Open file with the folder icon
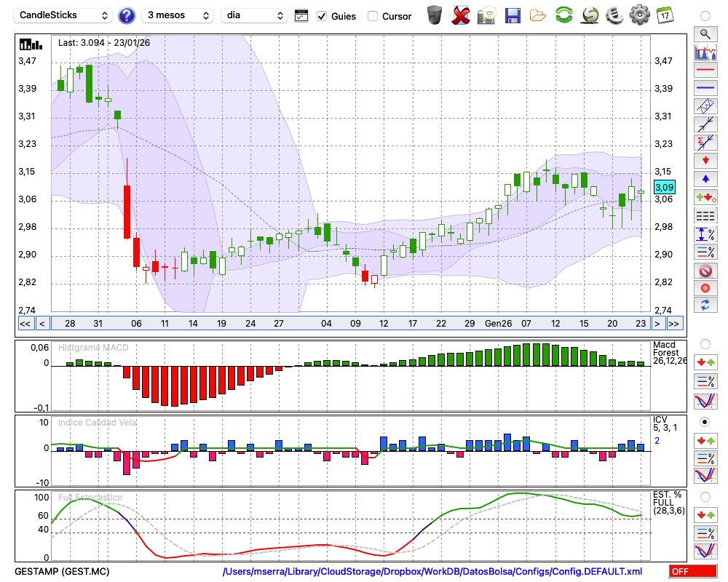The width and height of the screenshot is (728, 582). click(x=538, y=16)
